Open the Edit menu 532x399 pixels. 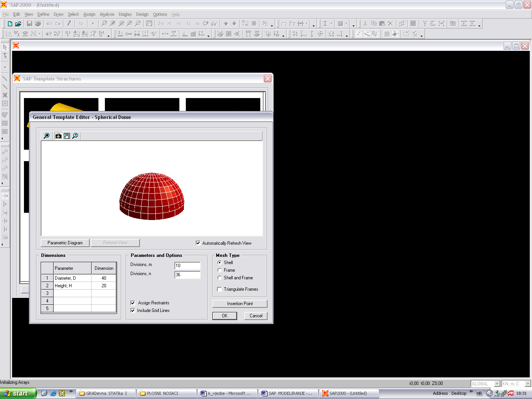coord(16,14)
